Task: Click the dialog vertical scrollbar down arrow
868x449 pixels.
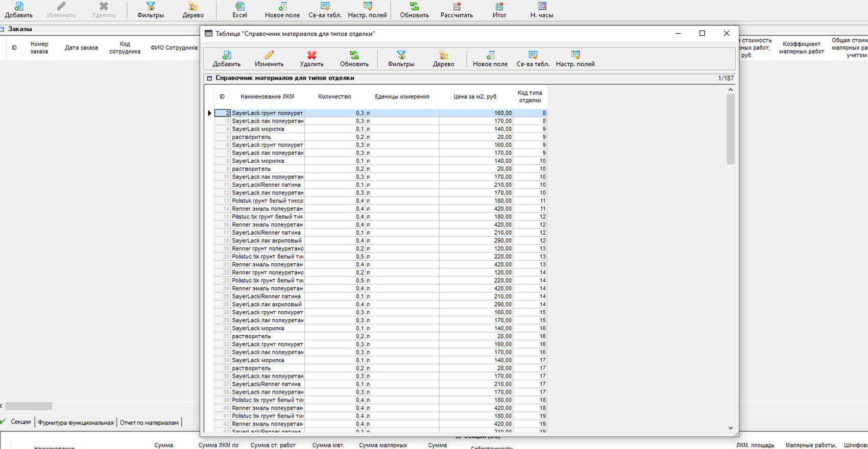Action: (731, 428)
